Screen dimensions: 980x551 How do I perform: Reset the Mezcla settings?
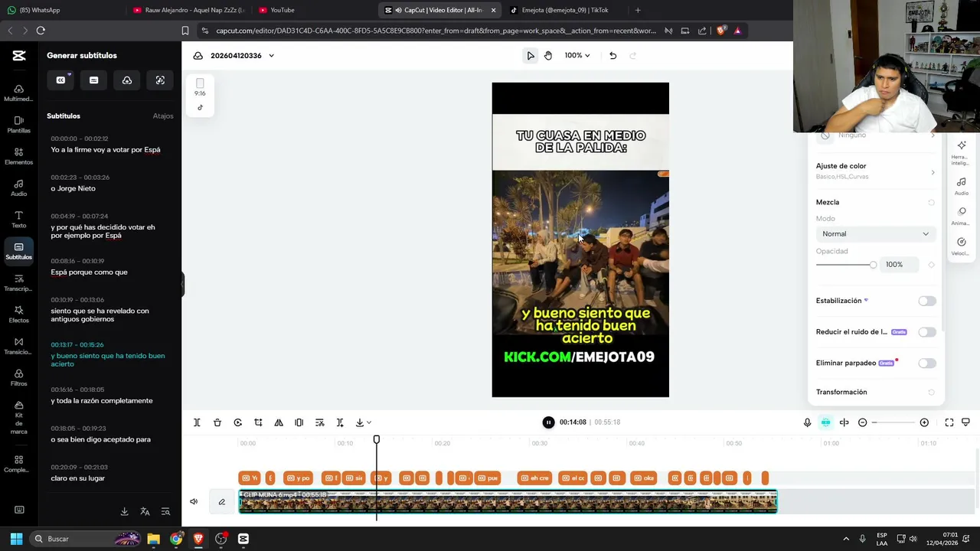[x=931, y=203]
